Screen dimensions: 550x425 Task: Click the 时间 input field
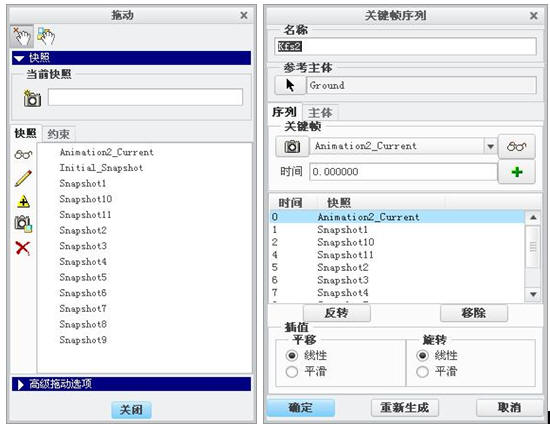click(x=403, y=172)
